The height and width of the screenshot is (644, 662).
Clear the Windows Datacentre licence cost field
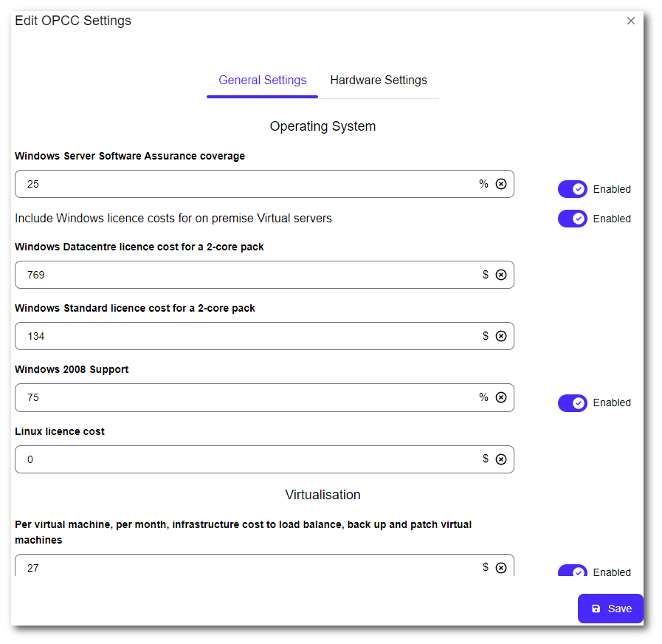(x=501, y=275)
